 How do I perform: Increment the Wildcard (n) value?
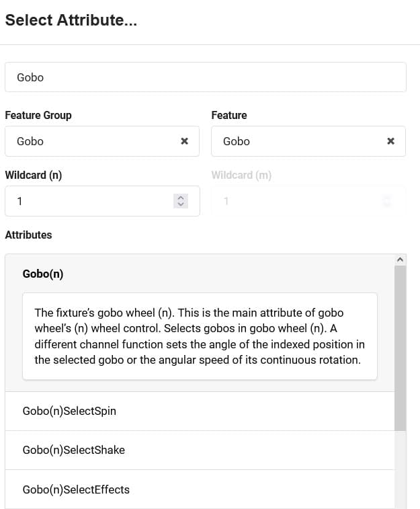tap(179, 198)
